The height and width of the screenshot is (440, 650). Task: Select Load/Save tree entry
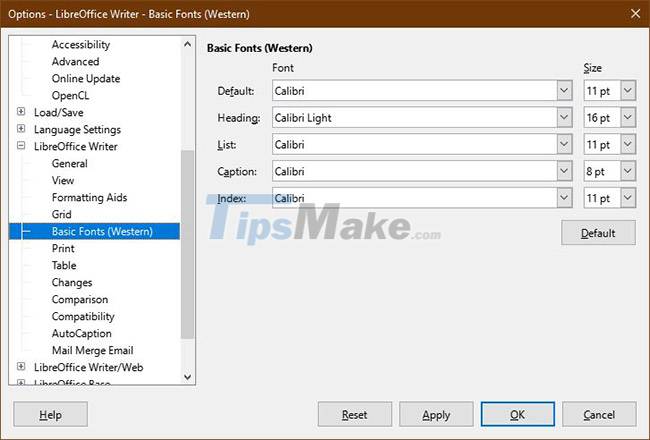coord(58,112)
